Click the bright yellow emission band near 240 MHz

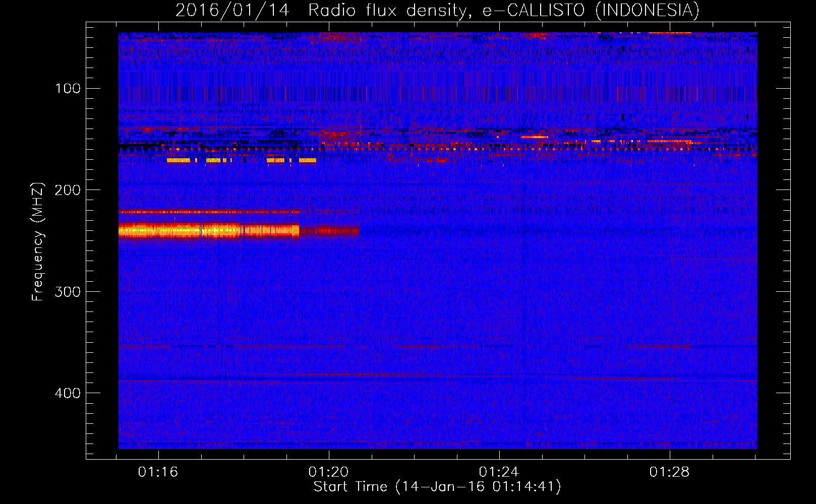(x=209, y=231)
